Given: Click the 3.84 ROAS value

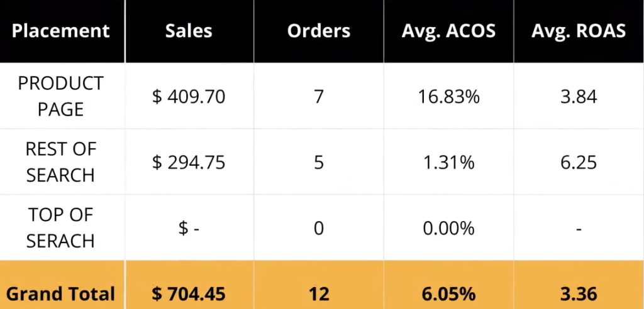Looking at the screenshot, I should click(579, 96).
